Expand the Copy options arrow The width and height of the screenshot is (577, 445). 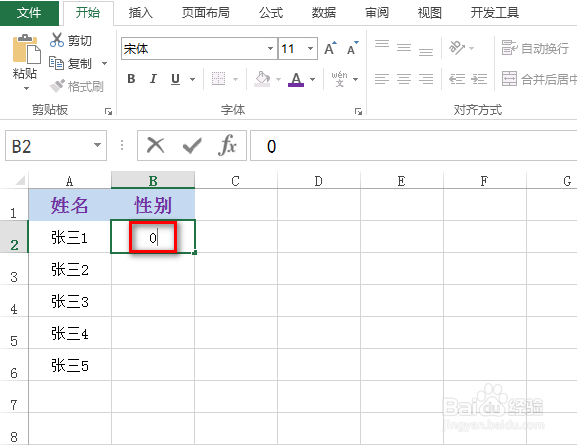click(105, 63)
